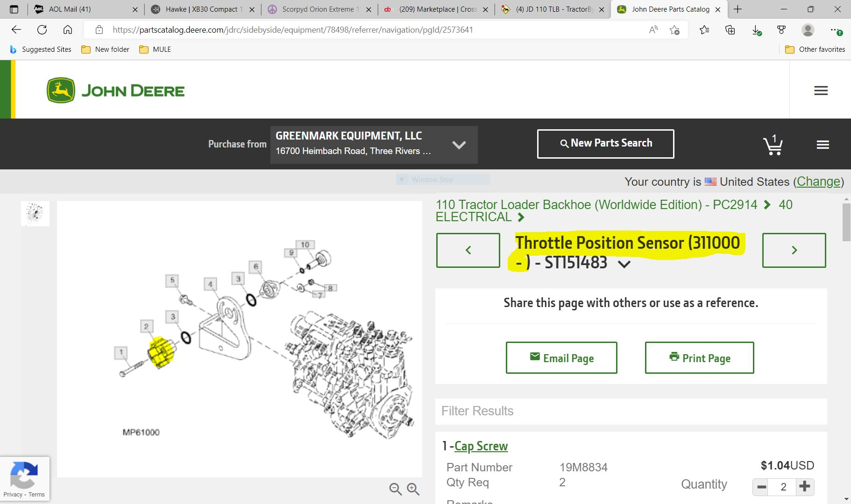Click the quantity field showing 2
Image resolution: width=851 pixels, height=504 pixels.
(x=783, y=487)
